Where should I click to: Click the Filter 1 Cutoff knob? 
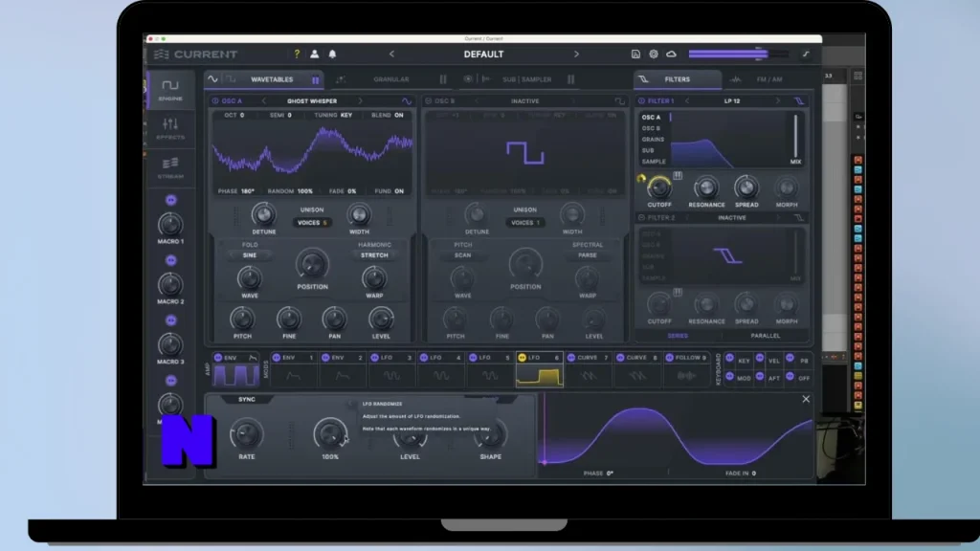click(x=658, y=187)
